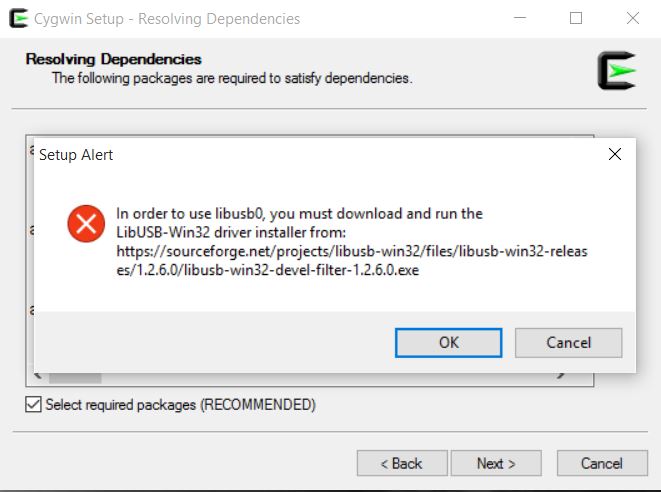The height and width of the screenshot is (492, 661).
Task: Go to the previous step with Back
Action: [402, 463]
